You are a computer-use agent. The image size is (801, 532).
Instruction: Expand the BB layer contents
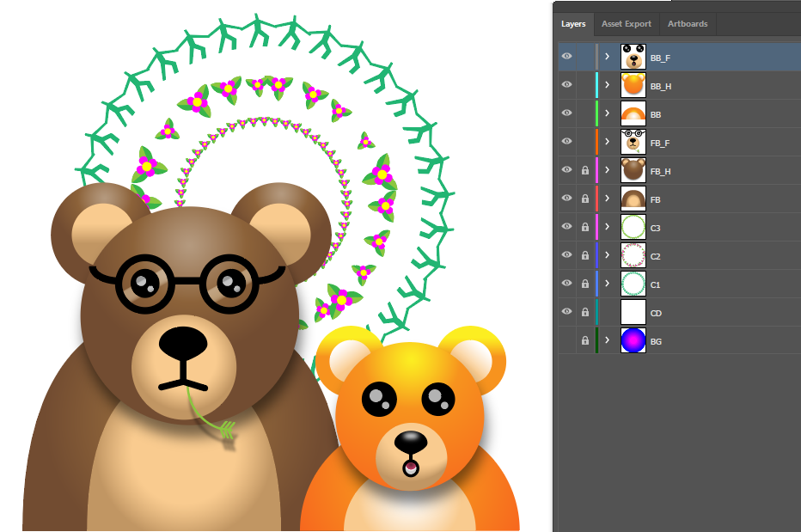608,113
